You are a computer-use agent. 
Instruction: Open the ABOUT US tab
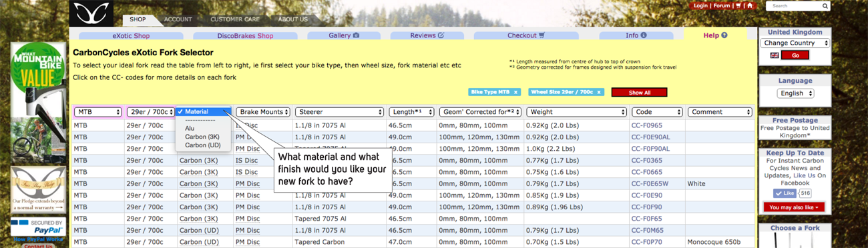point(293,19)
